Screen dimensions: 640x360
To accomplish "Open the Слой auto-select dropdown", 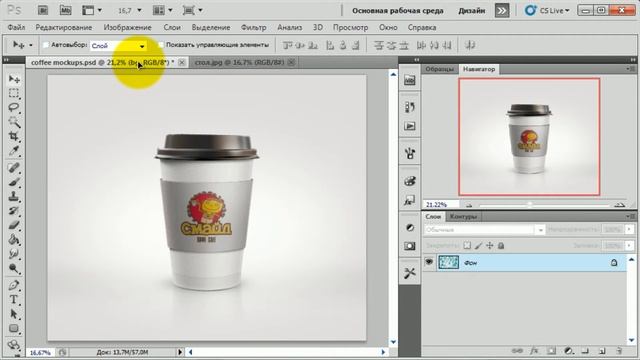I will [x=118, y=46].
